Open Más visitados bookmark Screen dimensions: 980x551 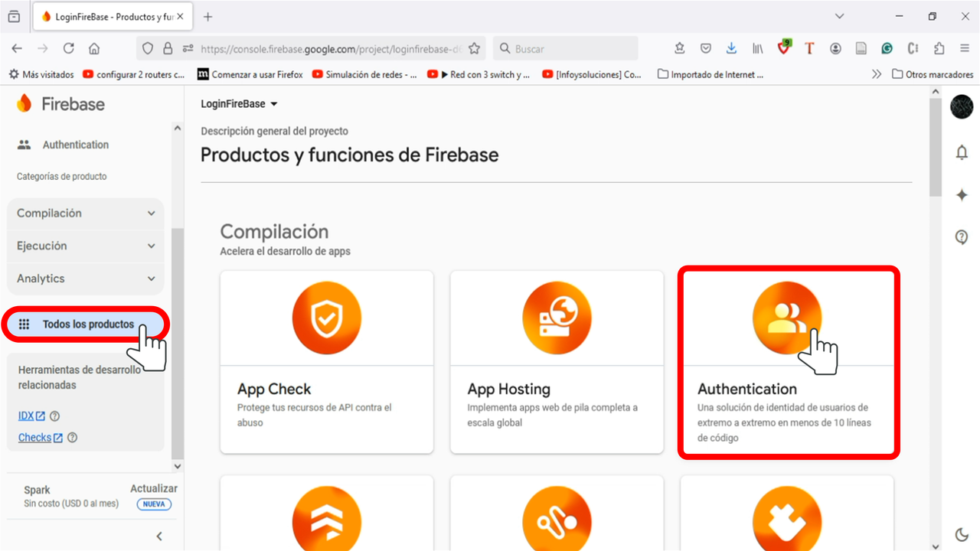(41, 74)
